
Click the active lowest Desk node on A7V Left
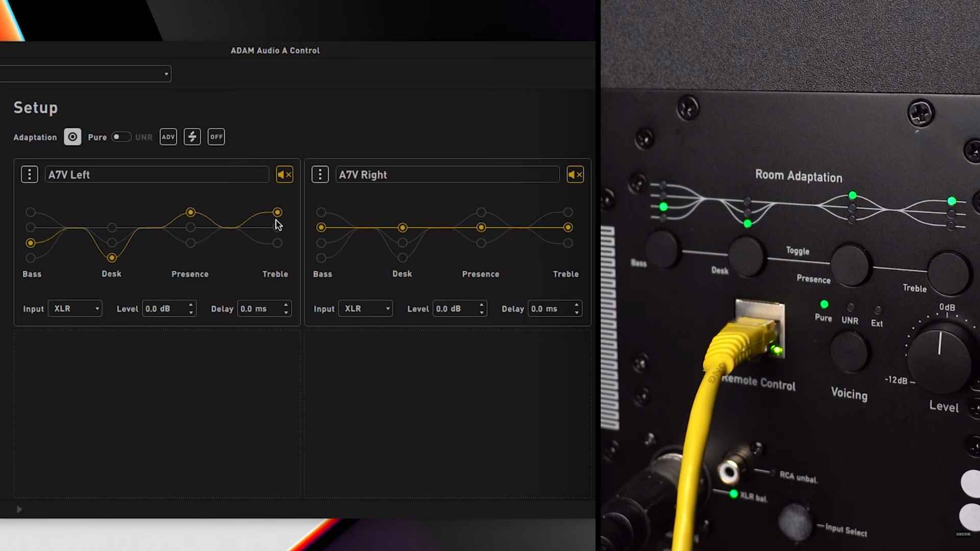tap(112, 258)
